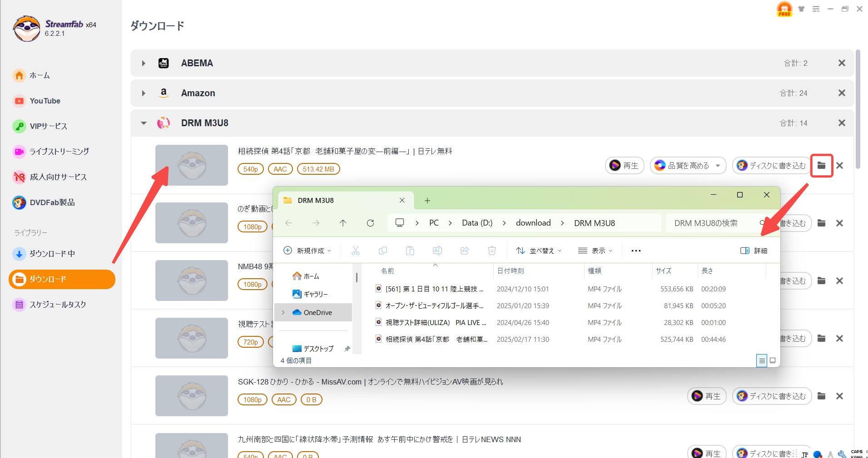
Task: Delete のぎ動画 row with X
Action: click(x=840, y=223)
